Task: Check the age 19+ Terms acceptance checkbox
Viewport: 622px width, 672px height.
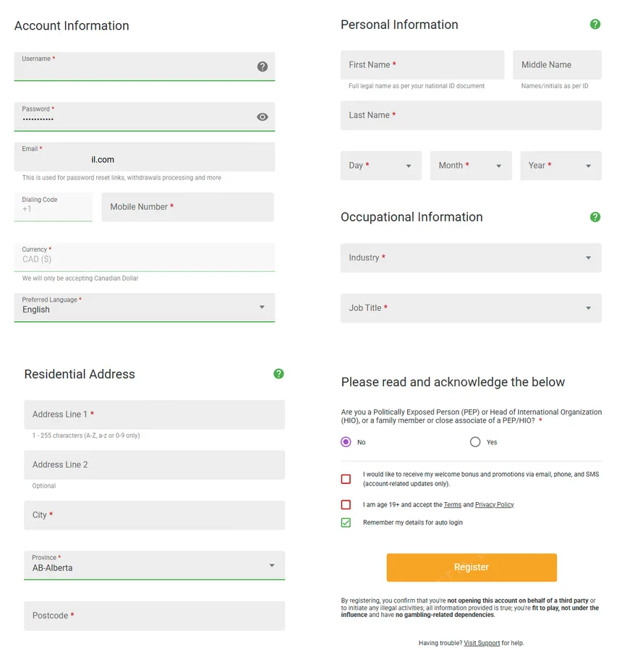Action: coord(346,504)
